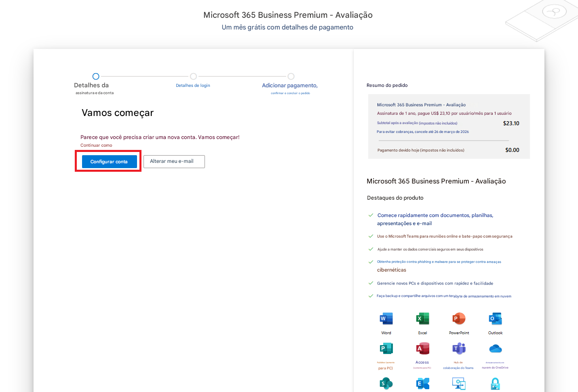The height and width of the screenshot is (392, 578).
Task: Click the Resumo do pedido label
Action: click(387, 85)
